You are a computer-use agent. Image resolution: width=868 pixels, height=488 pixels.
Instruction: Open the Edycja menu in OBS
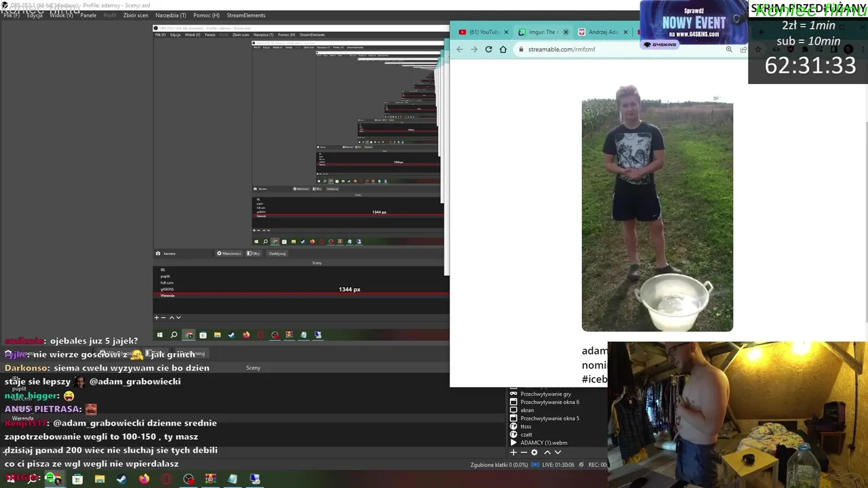coord(35,15)
